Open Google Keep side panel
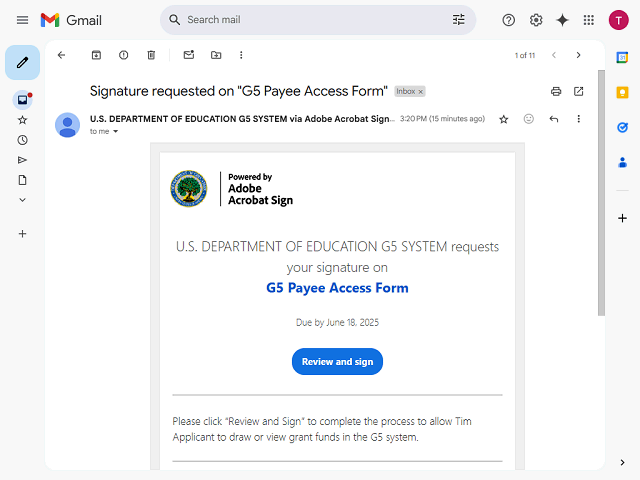 tap(622, 93)
